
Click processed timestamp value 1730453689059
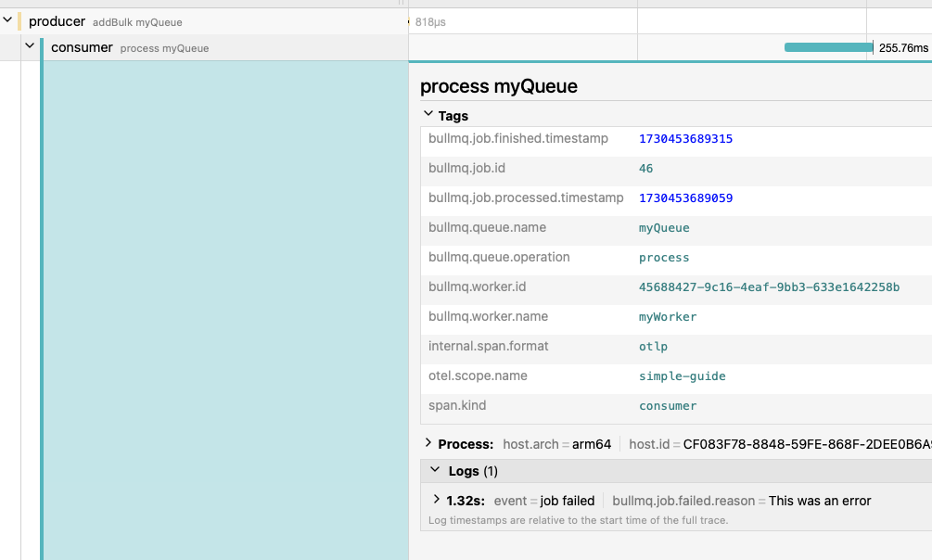tap(685, 198)
